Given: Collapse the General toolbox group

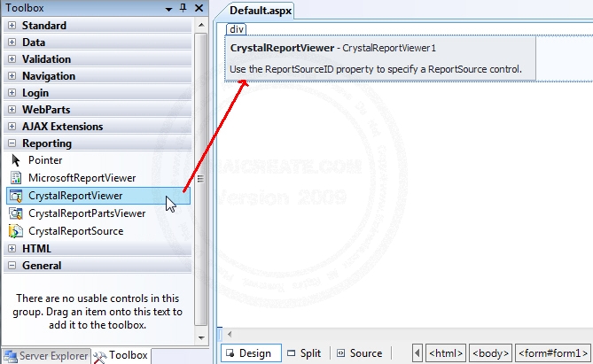Looking at the screenshot, I should (12, 266).
